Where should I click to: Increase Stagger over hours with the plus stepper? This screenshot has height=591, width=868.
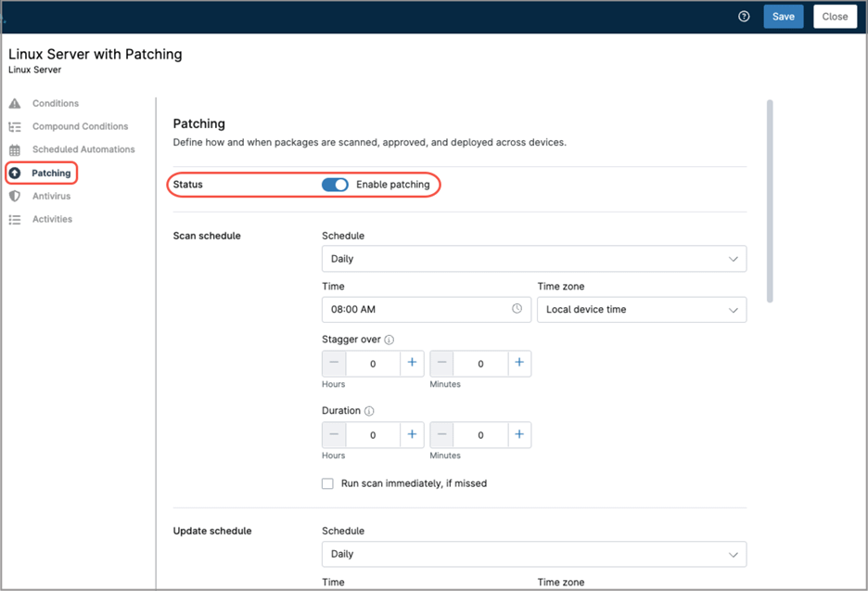click(412, 363)
